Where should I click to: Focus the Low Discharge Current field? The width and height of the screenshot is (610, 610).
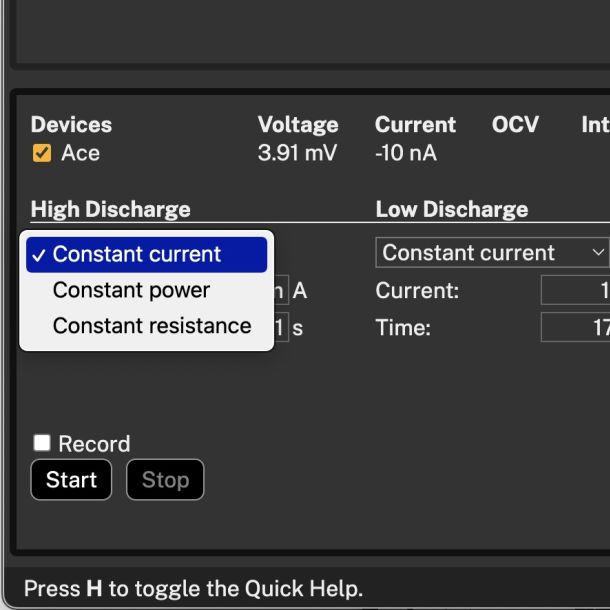(576, 291)
